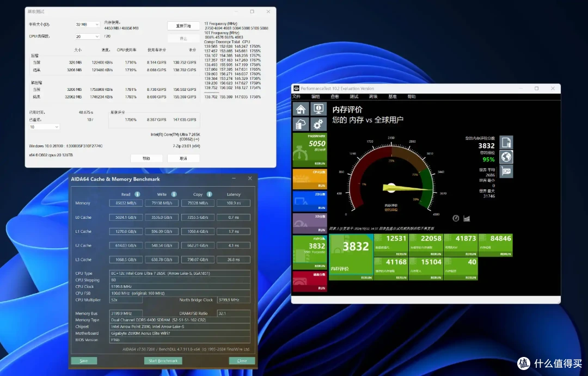Image resolution: width=588 pixels, height=376 pixels.
Task: Click motherboard text Gigabyte Z890M Aorus Elite WiFi7
Action: click(140, 333)
